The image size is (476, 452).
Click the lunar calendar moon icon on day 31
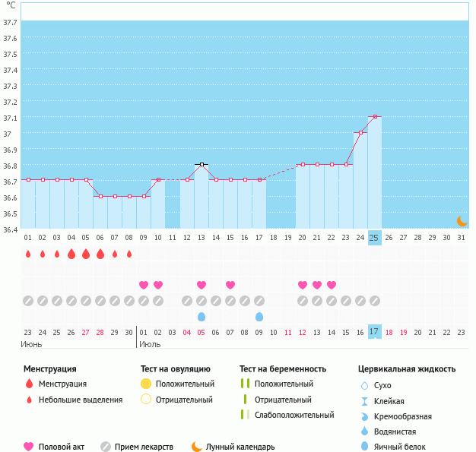pos(462,220)
